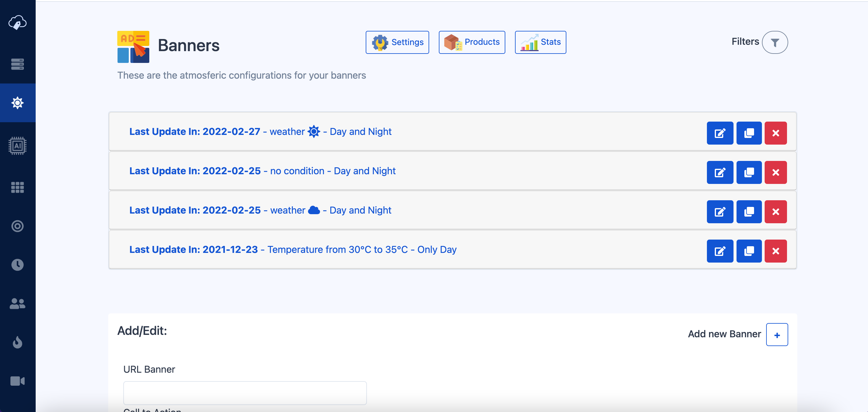Click the flame sidebar icon
Image resolution: width=868 pixels, height=412 pixels.
[x=18, y=342]
